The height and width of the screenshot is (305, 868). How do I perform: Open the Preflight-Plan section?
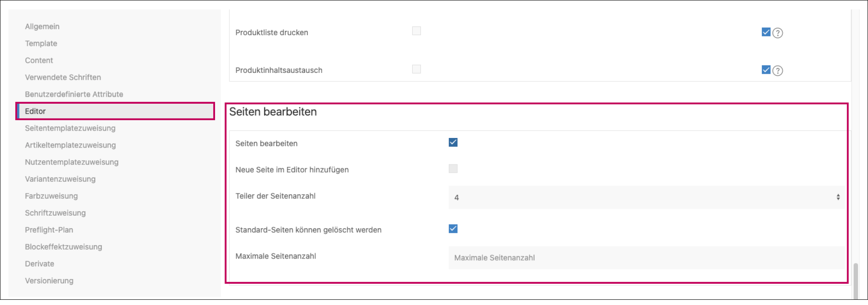pos(49,230)
